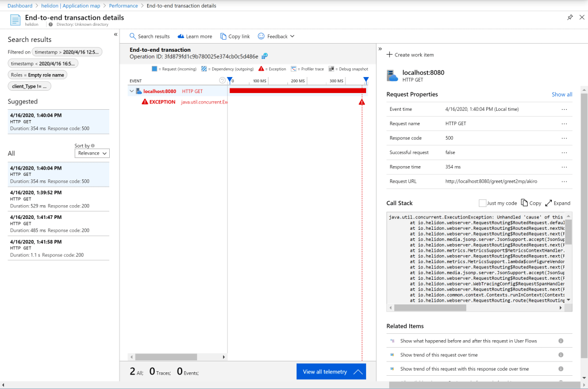Click the pin icon at top right

coord(570,17)
